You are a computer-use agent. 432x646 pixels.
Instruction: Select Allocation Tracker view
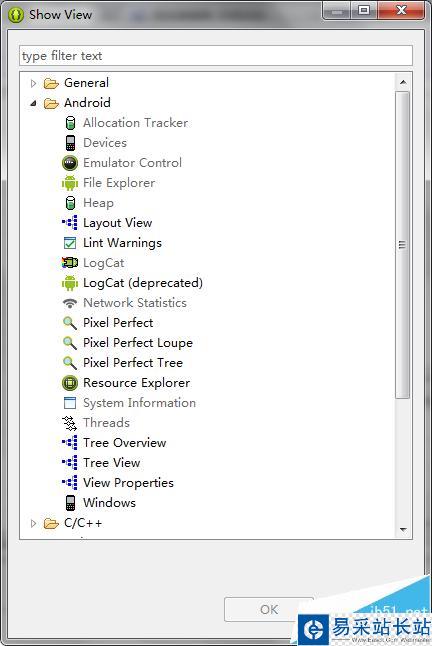(135, 123)
